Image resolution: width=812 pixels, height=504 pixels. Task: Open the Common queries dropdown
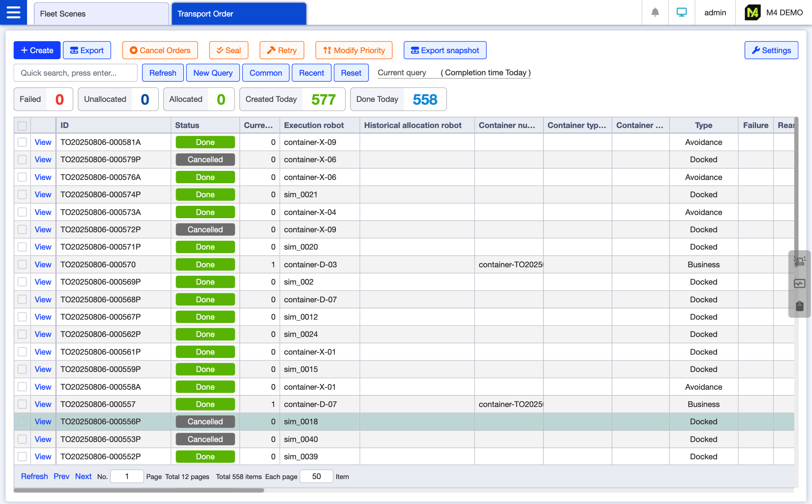265,73
